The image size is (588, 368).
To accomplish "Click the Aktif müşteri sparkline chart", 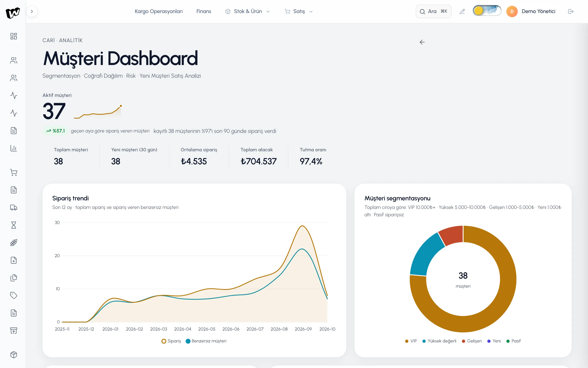I will 98,112.
